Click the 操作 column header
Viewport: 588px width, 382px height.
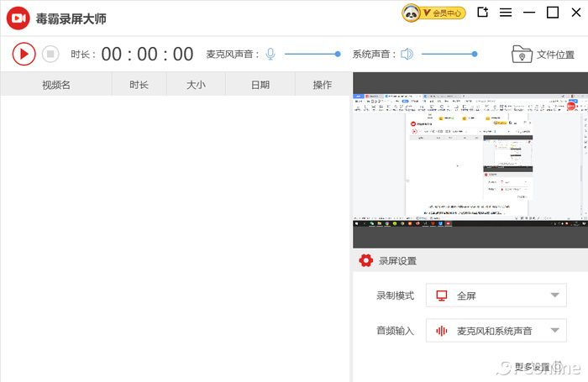click(323, 85)
